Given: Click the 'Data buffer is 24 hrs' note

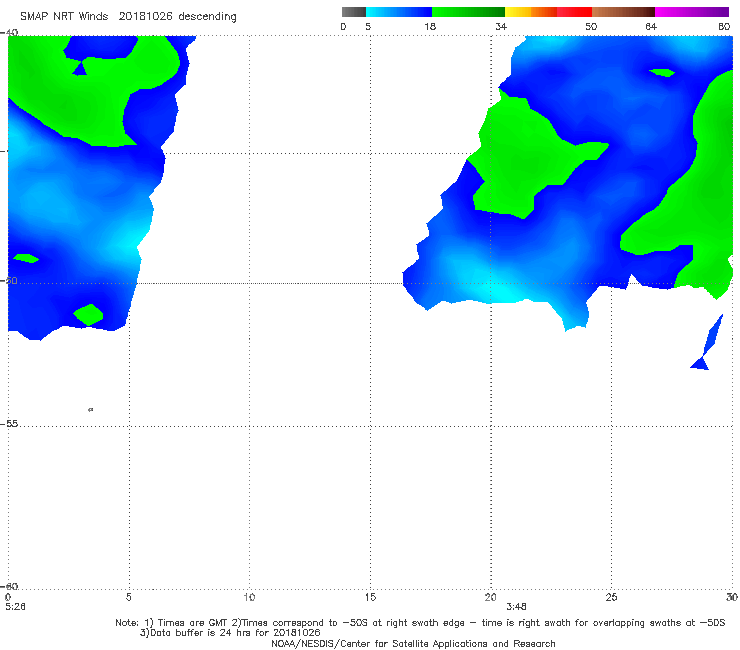Looking at the screenshot, I should point(230,633).
